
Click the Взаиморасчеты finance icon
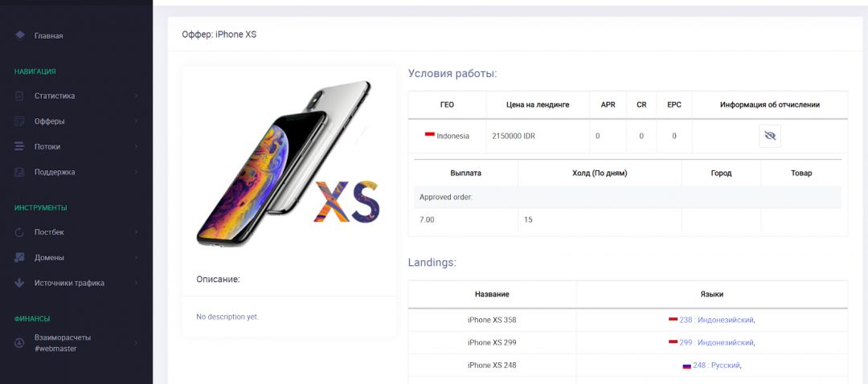[x=20, y=343]
